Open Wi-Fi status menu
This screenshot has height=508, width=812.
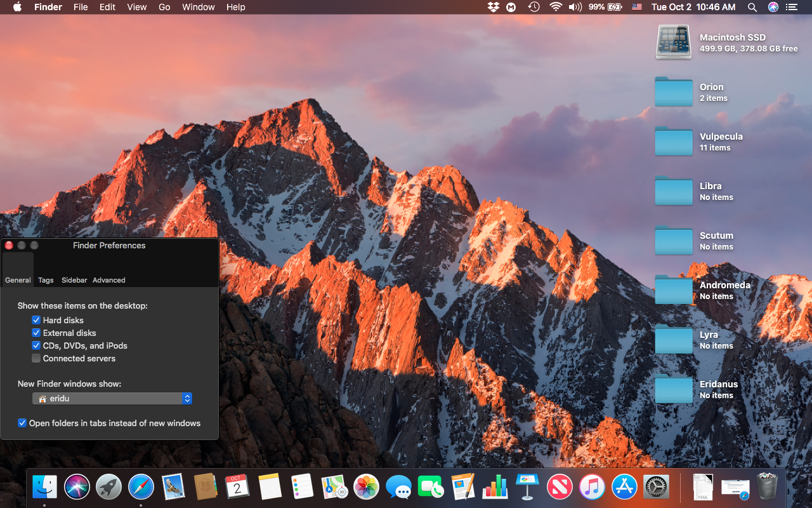(556, 7)
